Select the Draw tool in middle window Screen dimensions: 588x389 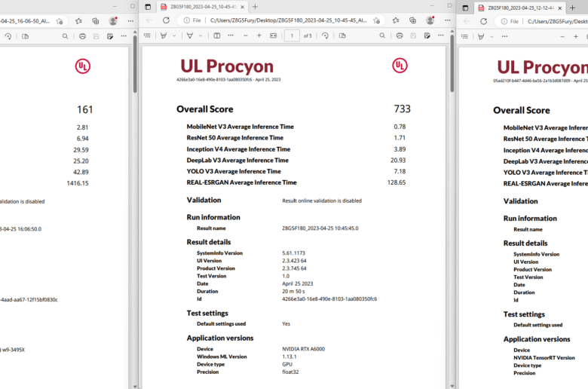coord(164,35)
